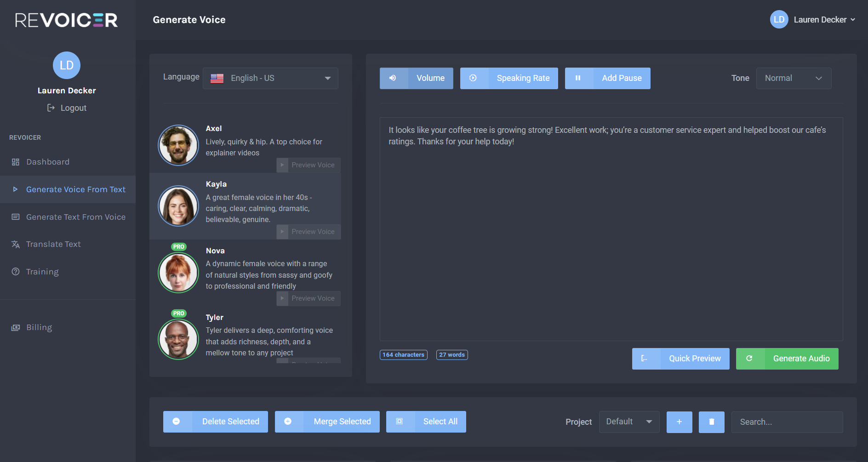
Task: Click the Add Pause button label
Action: pyautogui.click(x=622, y=78)
